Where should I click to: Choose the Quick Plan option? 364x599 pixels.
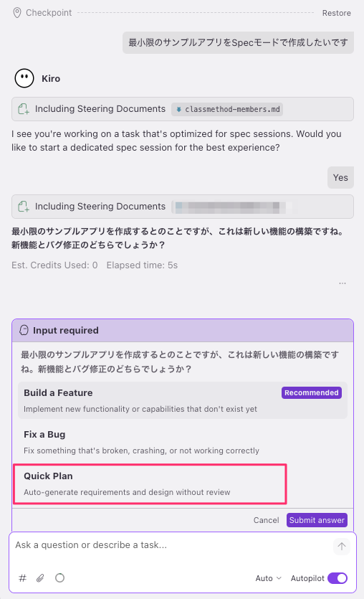pos(150,484)
